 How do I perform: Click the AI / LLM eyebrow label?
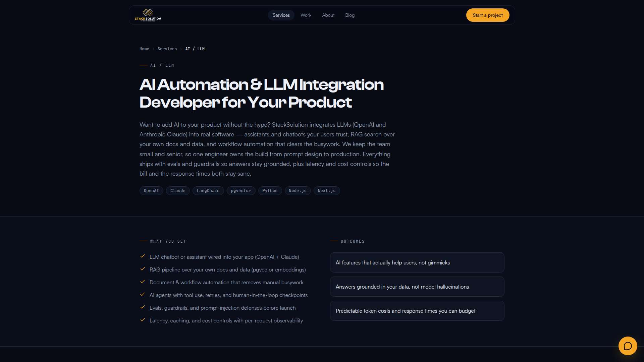[x=162, y=65]
